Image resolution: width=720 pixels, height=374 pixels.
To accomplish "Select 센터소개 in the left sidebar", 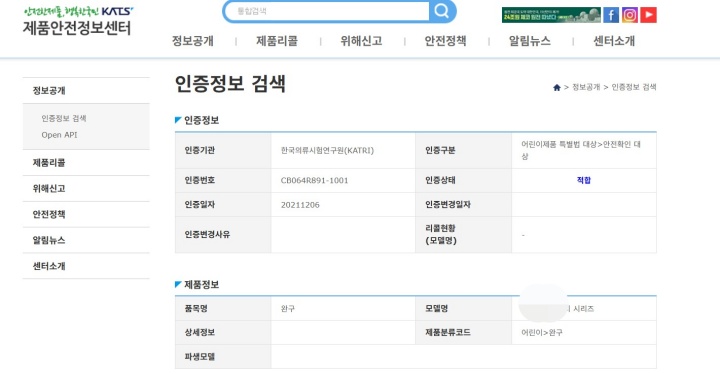I will (86, 266).
